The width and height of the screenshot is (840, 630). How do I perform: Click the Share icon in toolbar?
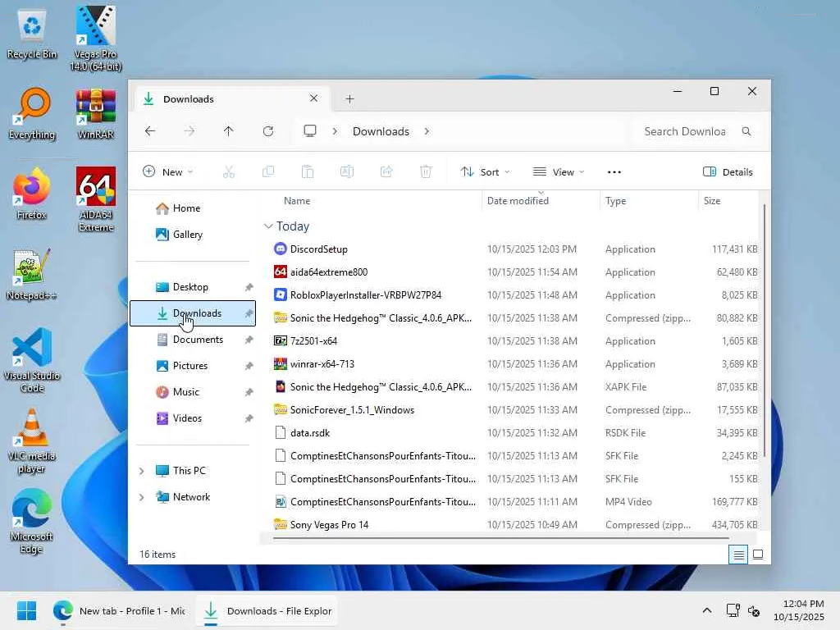tap(386, 172)
